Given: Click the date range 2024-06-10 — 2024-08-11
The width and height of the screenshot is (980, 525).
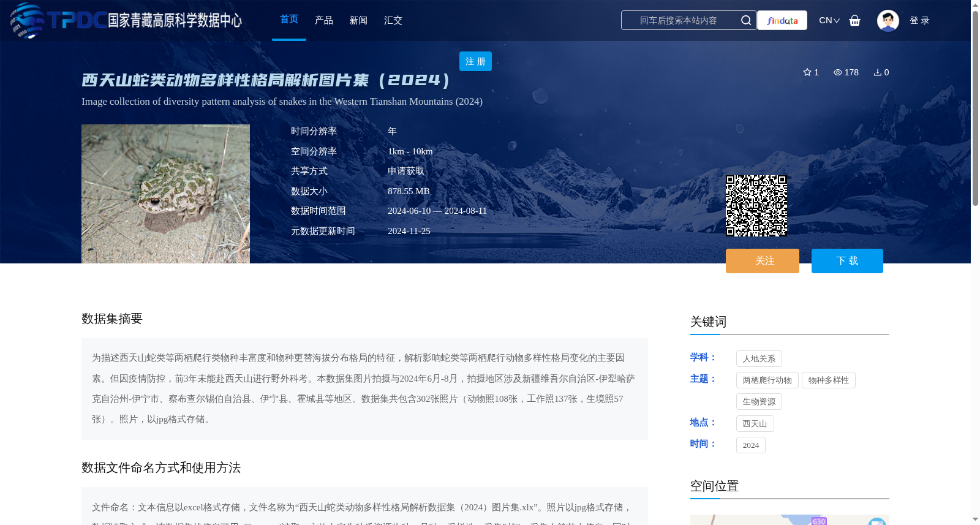Looking at the screenshot, I should click(437, 211).
